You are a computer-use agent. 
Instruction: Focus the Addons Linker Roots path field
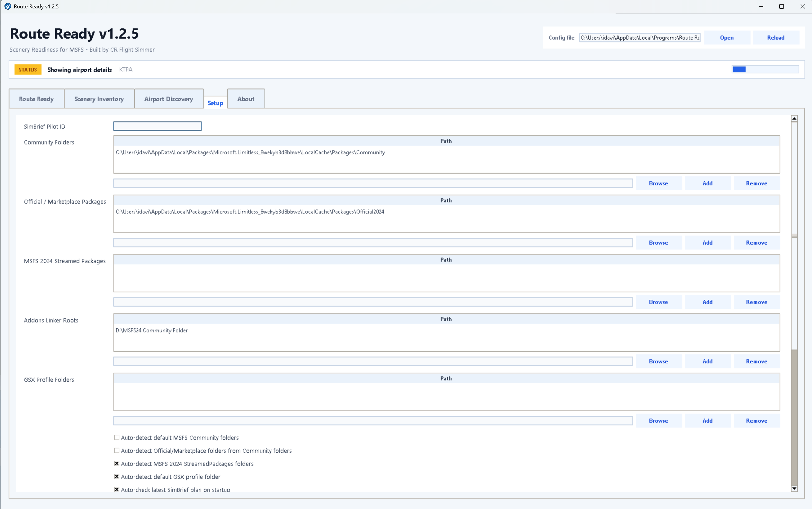(373, 362)
